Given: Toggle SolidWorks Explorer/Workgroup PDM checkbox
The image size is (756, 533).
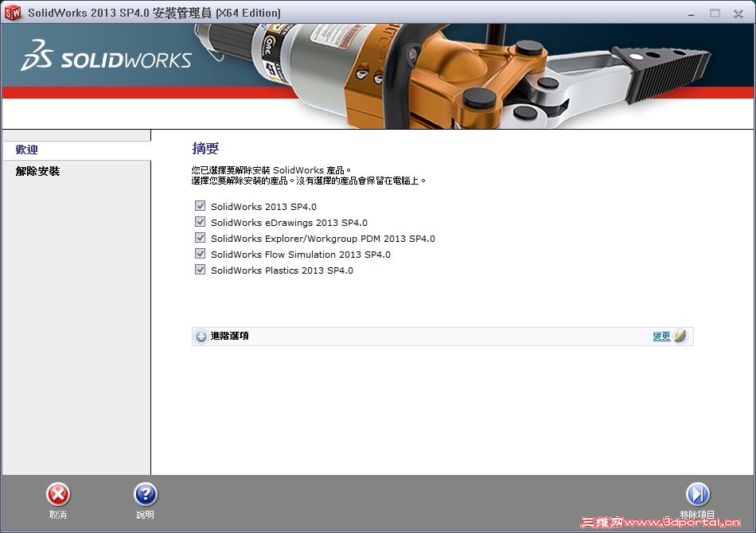Looking at the screenshot, I should (x=200, y=238).
